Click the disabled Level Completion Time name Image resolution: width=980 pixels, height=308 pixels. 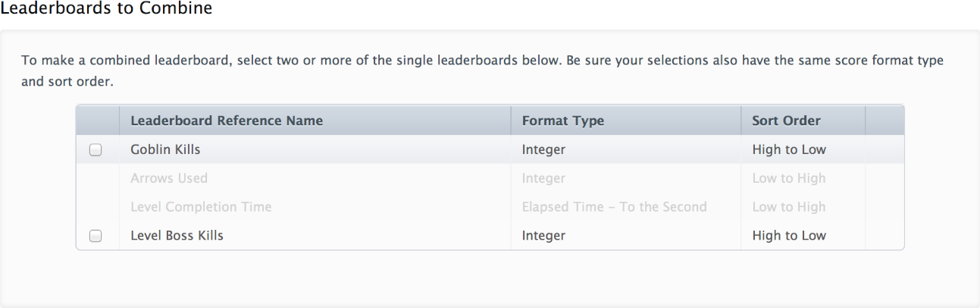[x=201, y=206]
